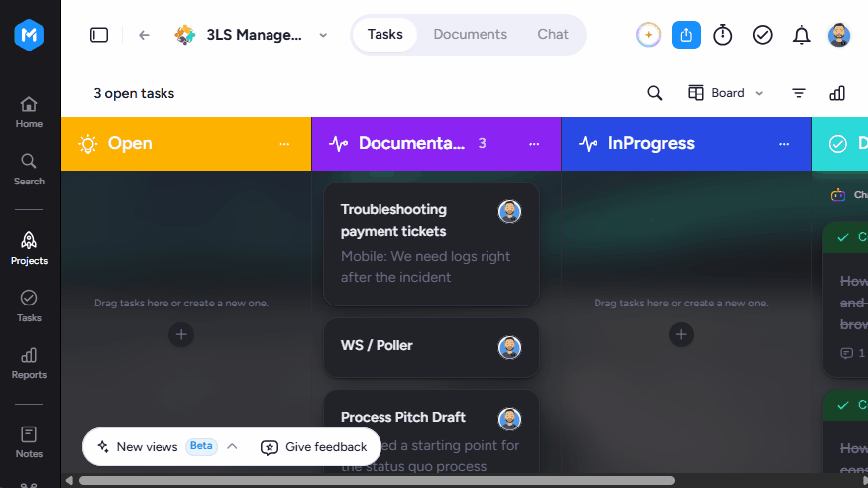Click the InProgress column header title
The width and height of the screenshot is (868, 488).
(x=651, y=143)
